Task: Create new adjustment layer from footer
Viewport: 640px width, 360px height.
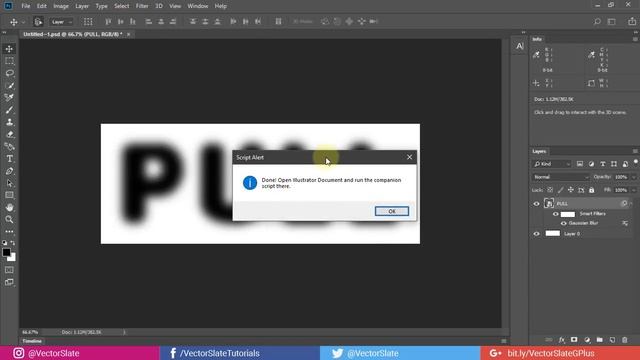Action: coord(587,340)
